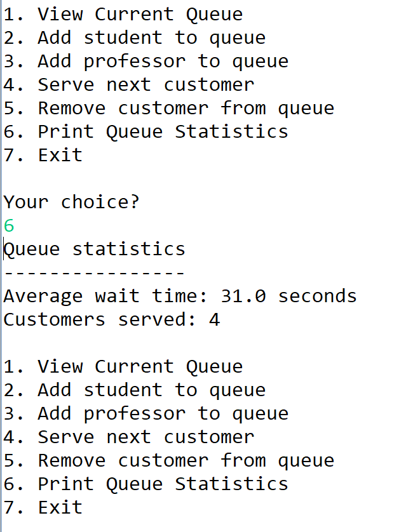
Task: Click the green input number 6
Action: [x=9, y=225]
